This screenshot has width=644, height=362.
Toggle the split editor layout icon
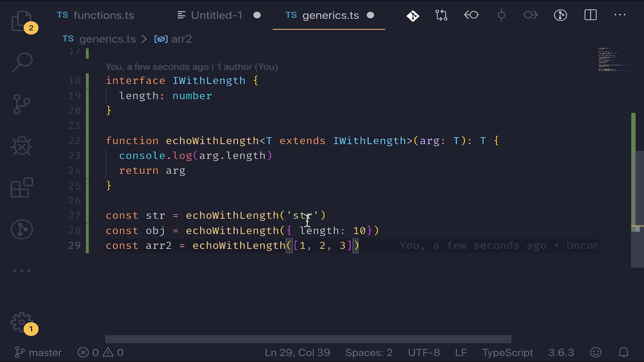tap(590, 15)
